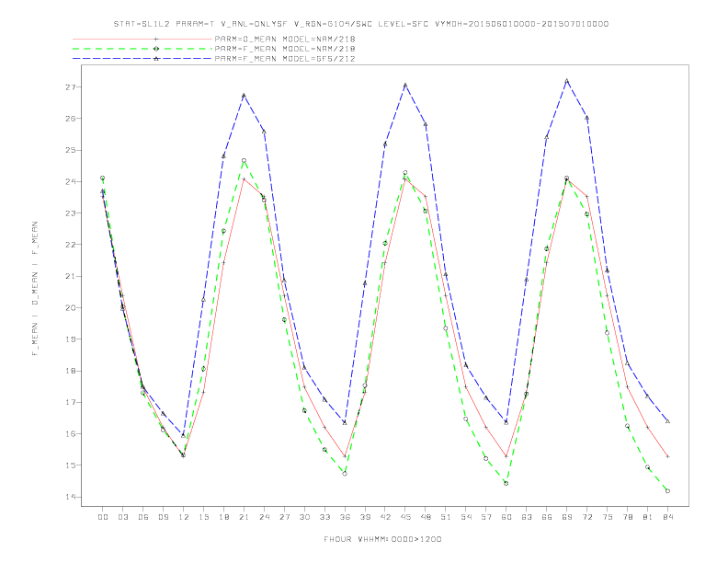
Task: Click x-axis tick label 18
Action: tap(223, 517)
